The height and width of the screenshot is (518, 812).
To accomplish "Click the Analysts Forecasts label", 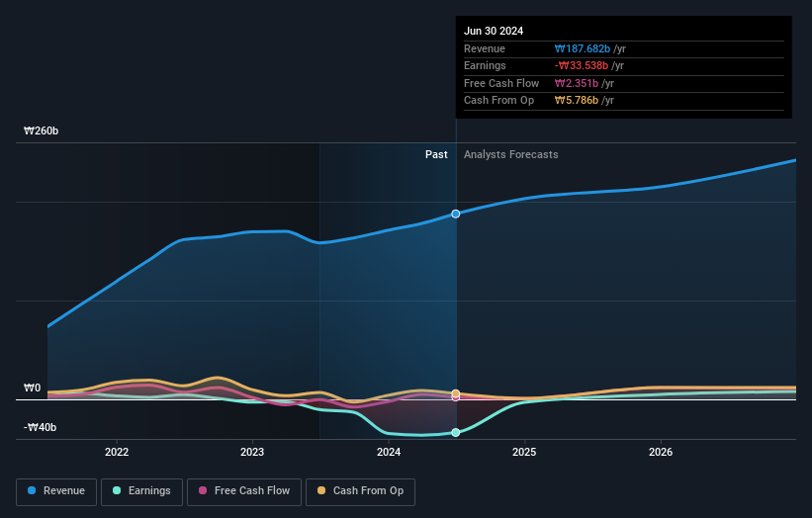I will coord(511,155).
